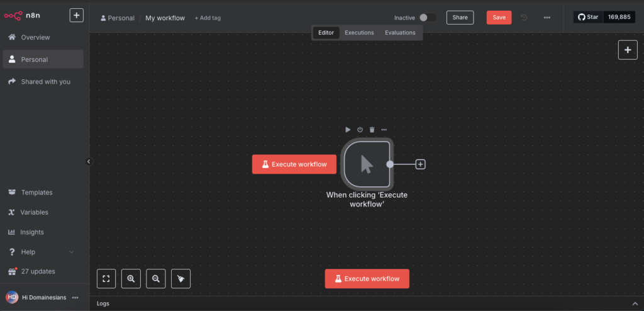Delete the trigger node with trash icon
Image resolution: width=644 pixels, height=311 pixels.
coord(372,130)
